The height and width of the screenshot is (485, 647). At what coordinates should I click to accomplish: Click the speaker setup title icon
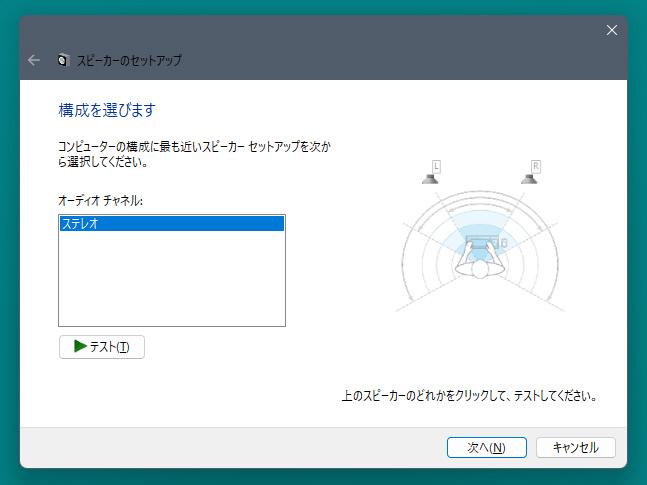pos(62,60)
